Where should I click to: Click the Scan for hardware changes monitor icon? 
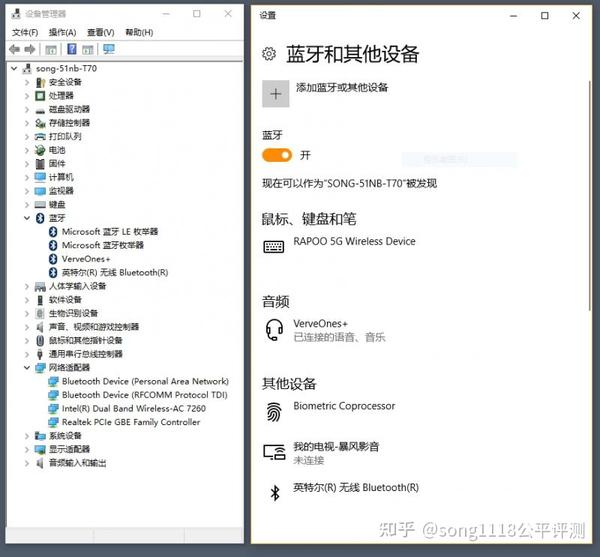coord(109,49)
